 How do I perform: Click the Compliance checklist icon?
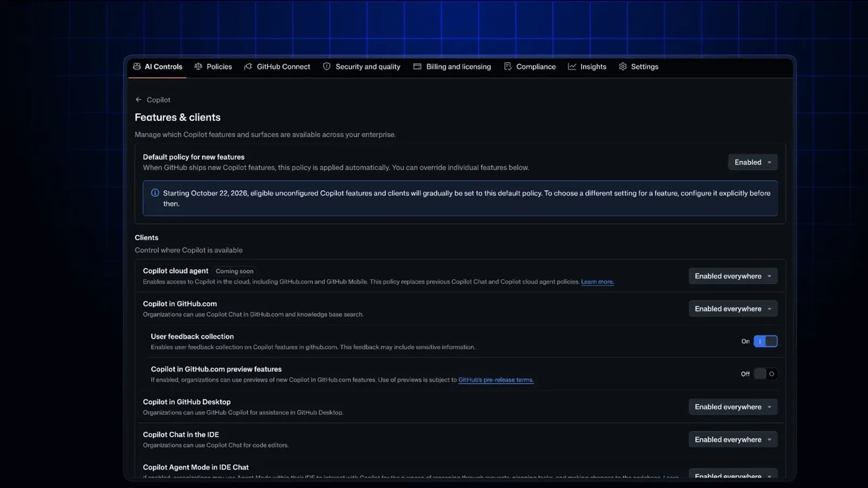coord(508,67)
